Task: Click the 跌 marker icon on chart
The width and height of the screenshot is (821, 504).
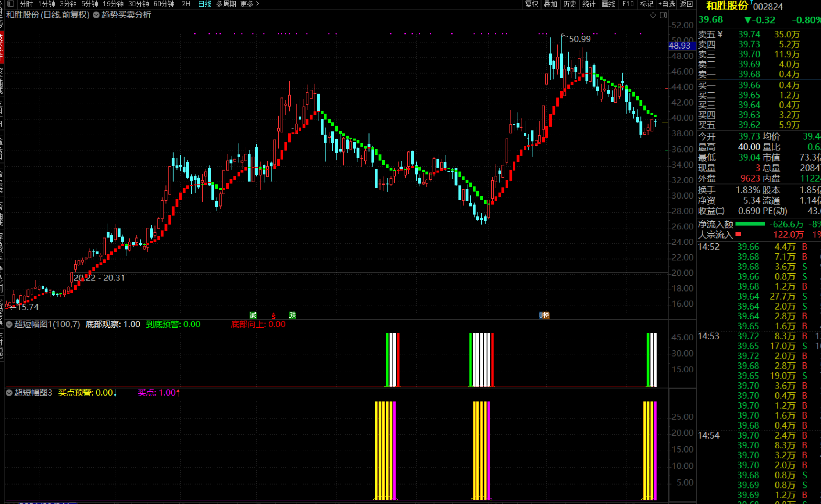Action: 292,315
